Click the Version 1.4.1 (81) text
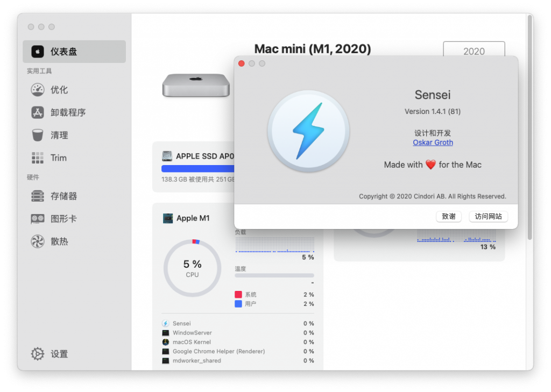 click(433, 111)
